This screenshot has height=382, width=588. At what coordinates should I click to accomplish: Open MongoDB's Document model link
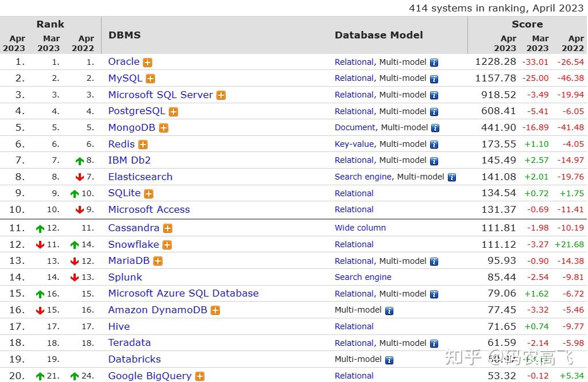[x=355, y=127]
